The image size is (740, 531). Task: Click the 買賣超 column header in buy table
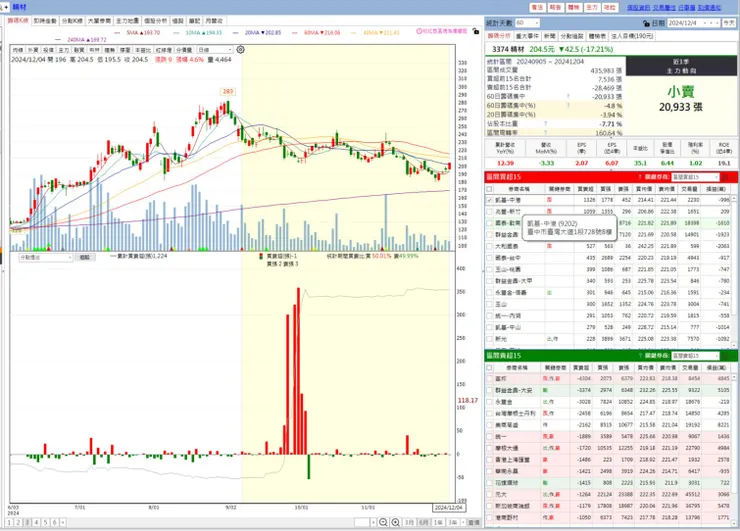tap(585, 189)
